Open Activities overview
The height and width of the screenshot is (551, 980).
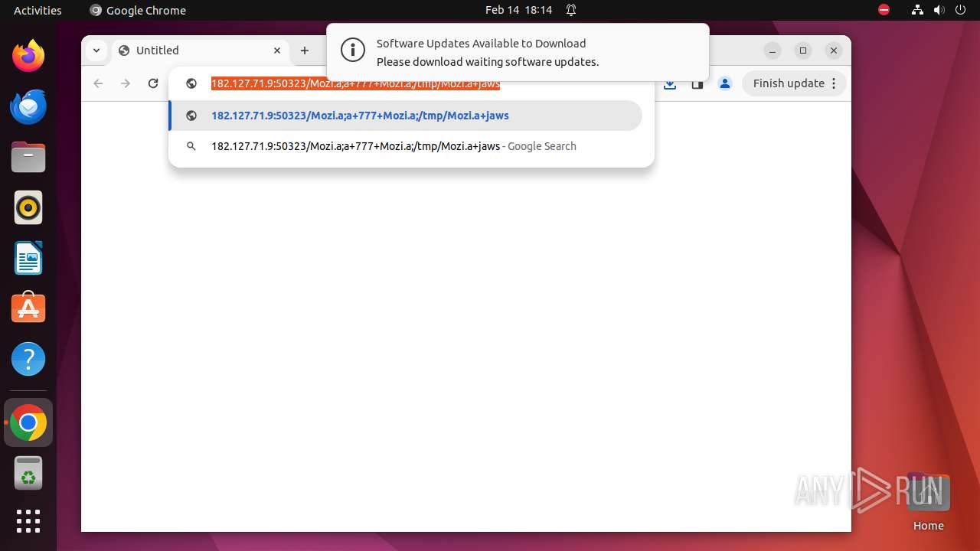38,10
